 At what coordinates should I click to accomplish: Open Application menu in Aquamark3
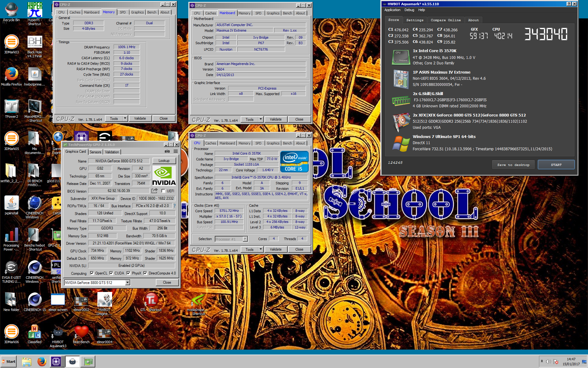click(x=392, y=10)
